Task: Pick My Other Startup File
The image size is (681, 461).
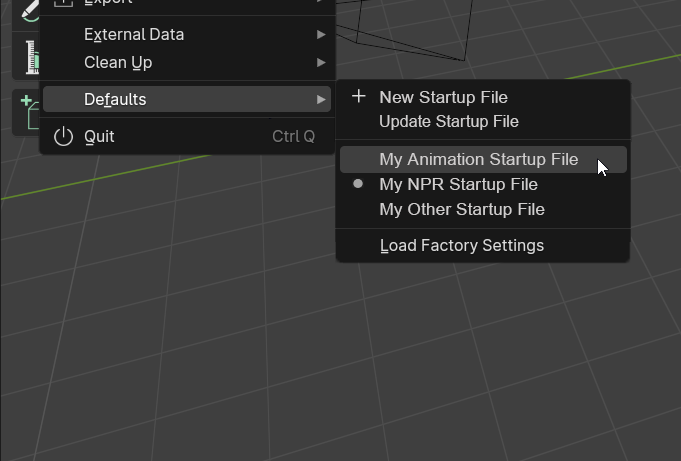Action: [x=483, y=209]
